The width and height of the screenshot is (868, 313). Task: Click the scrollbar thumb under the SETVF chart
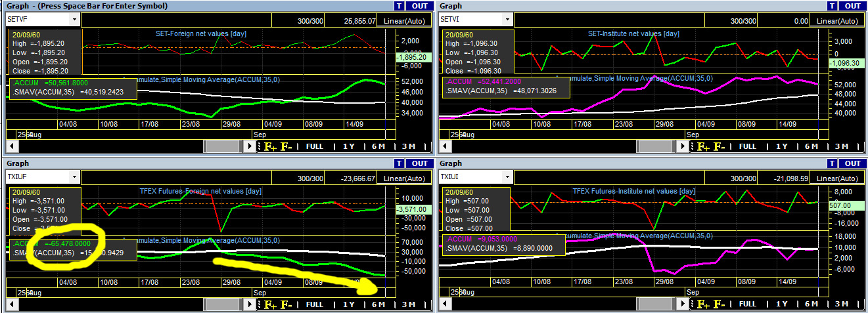coord(223,147)
